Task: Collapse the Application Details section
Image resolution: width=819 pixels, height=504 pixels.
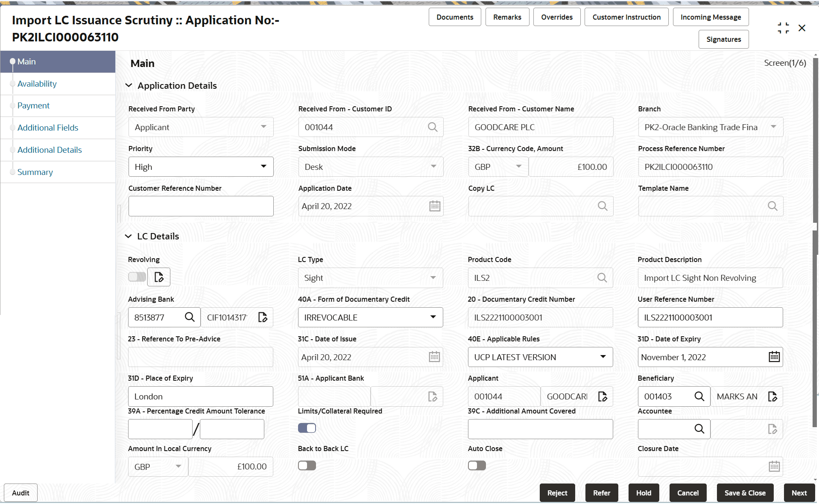Action: tap(129, 86)
